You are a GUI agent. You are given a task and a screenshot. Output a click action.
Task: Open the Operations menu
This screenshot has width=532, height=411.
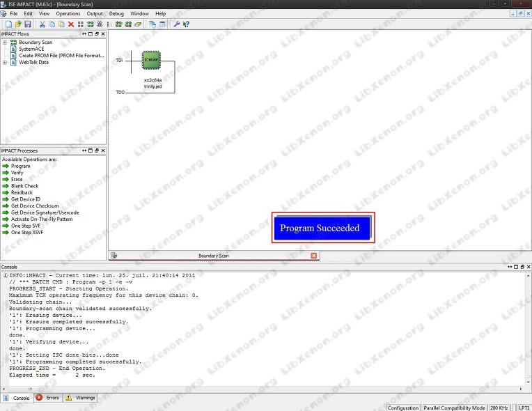tap(68, 13)
